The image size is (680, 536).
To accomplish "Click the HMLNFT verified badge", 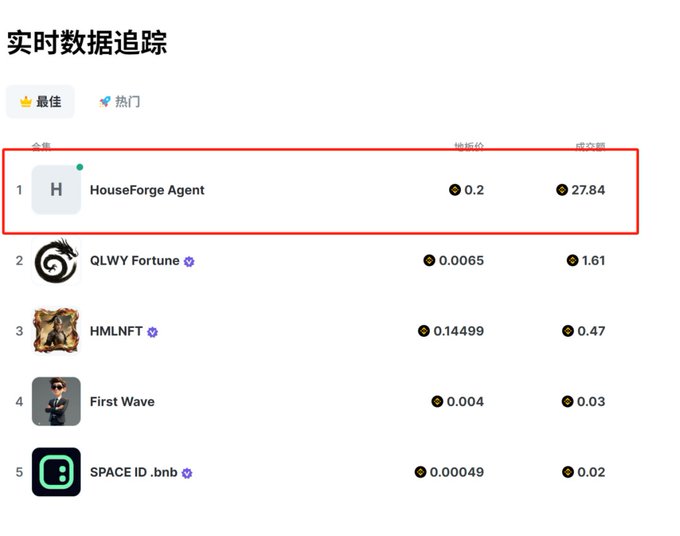I will tap(153, 332).
